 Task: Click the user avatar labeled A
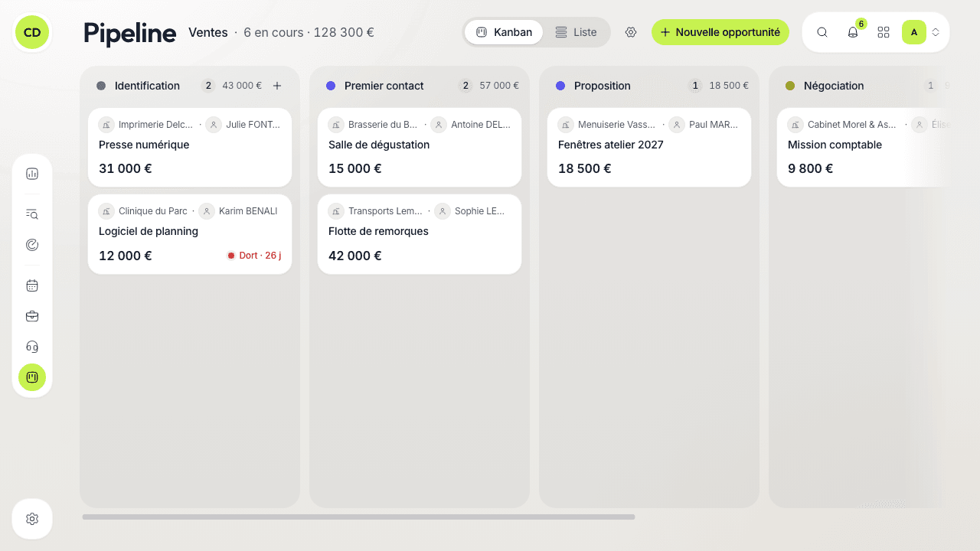914,32
